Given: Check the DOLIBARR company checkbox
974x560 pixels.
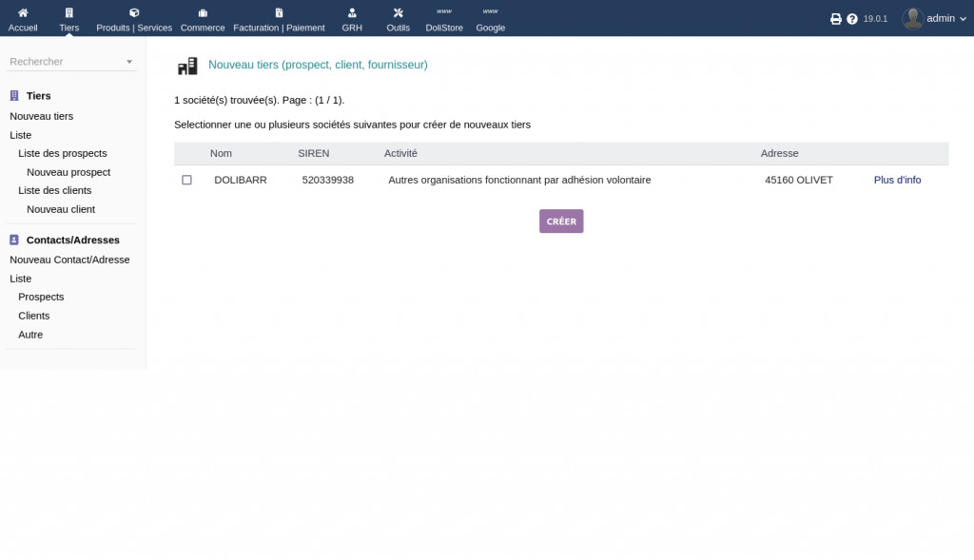Looking at the screenshot, I should (x=186, y=180).
